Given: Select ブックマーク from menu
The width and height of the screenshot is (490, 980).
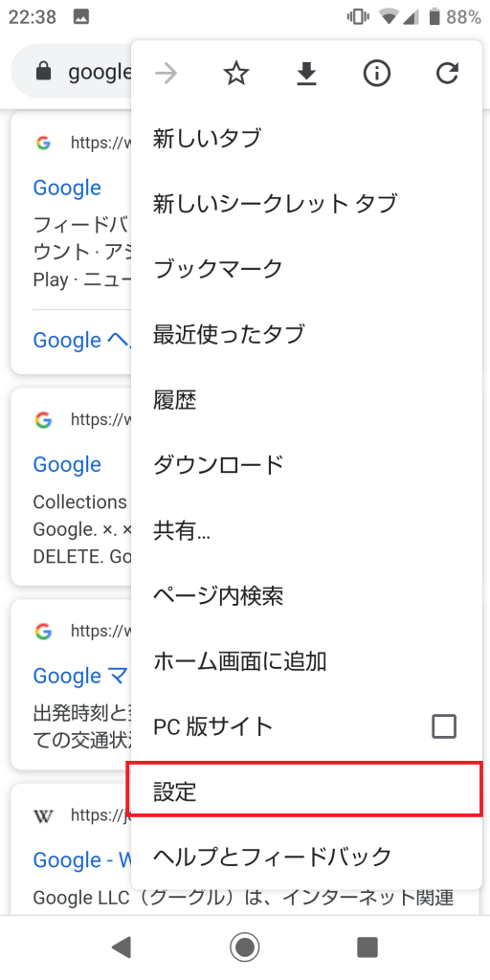Looking at the screenshot, I should 307,269.
